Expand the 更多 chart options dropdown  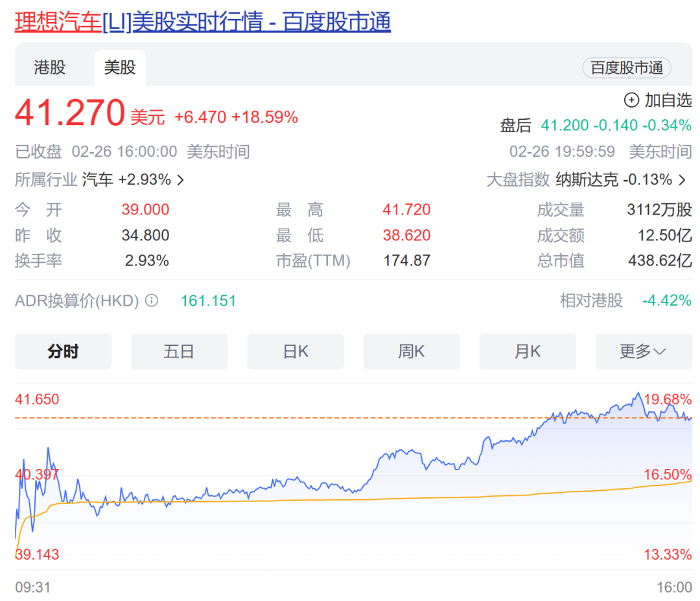click(644, 352)
